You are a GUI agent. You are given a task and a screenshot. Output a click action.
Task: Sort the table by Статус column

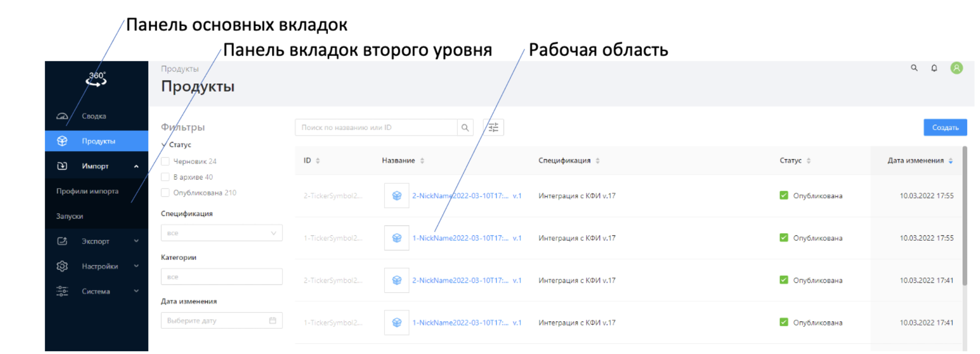coord(809,161)
